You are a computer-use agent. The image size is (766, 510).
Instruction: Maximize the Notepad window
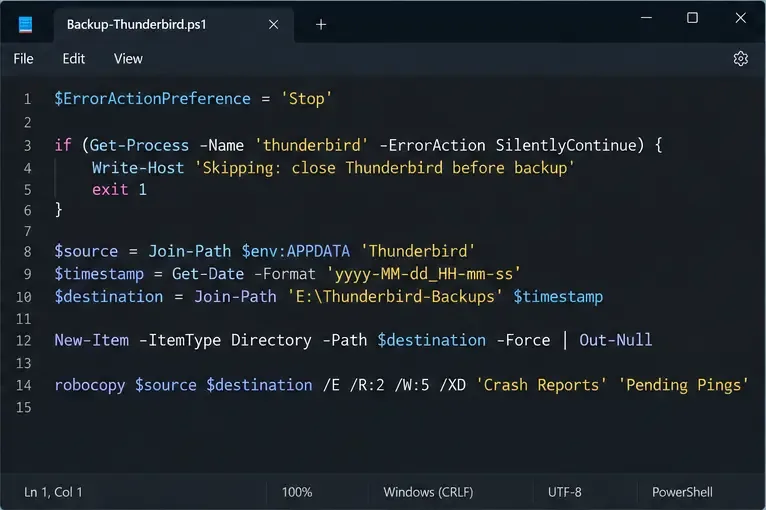click(x=692, y=18)
